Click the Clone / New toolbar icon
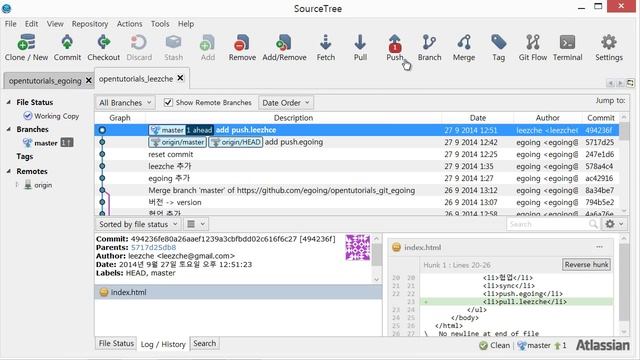 pos(27,42)
